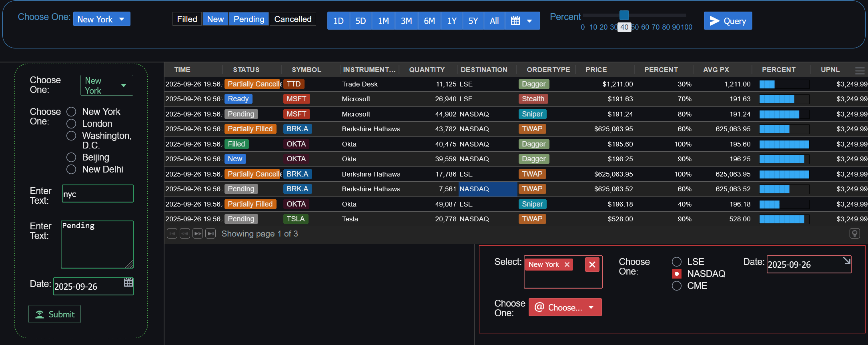Open the top New York dropdown

[102, 19]
